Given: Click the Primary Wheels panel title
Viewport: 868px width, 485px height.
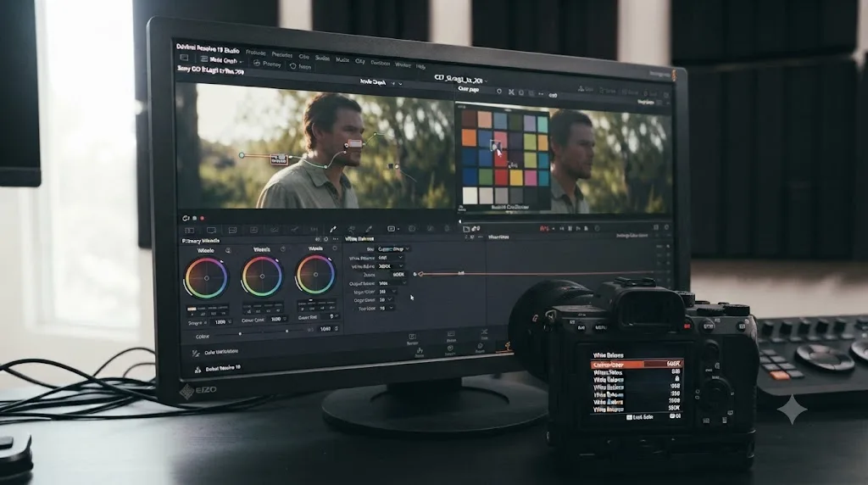Looking at the screenshot, I should click(200, 241).
